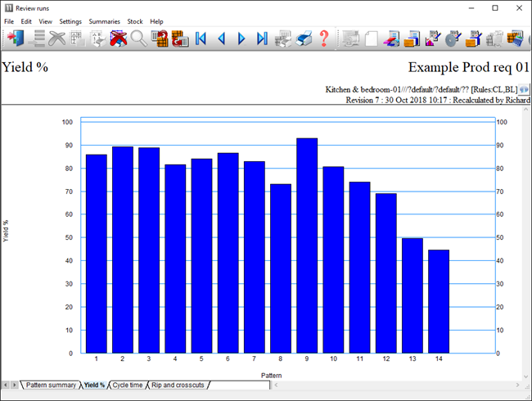532x401 pixels.
Task: Click the red X delete icon
Action: pos(118,38)
